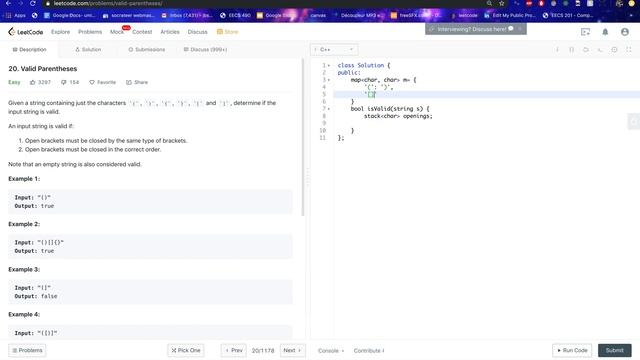Viewport: 640px width, 360px height.
Task: Open the Apps bookmarks shortcut
Action: pos(16,16)
